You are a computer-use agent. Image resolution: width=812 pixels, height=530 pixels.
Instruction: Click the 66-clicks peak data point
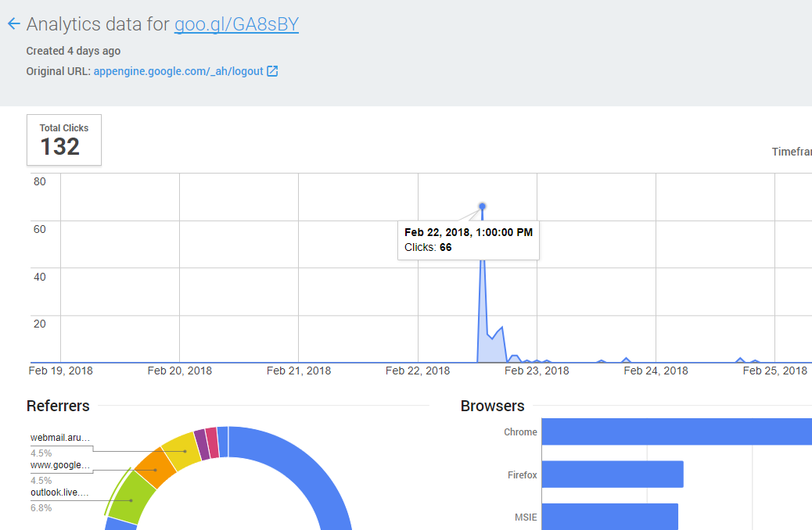click(482, 206)
